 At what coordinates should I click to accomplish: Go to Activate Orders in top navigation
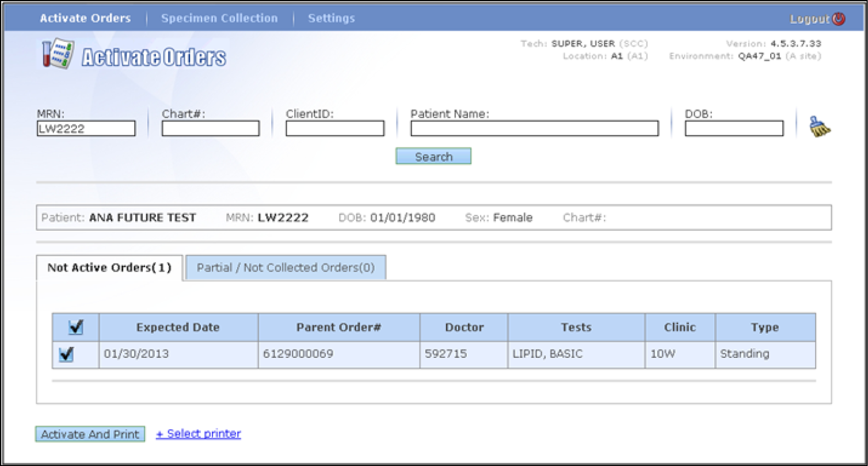coord(85,18)
